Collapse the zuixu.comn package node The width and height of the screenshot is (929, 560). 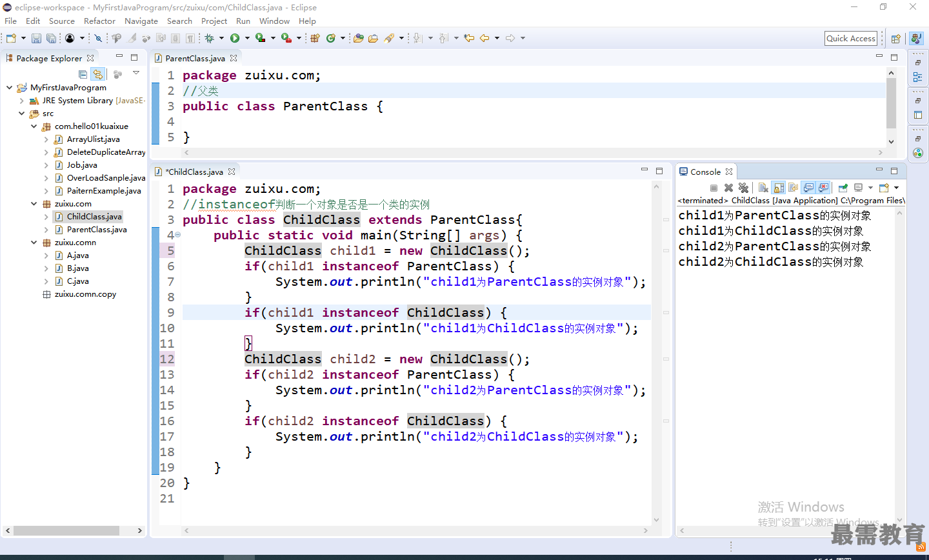point(34,243)
